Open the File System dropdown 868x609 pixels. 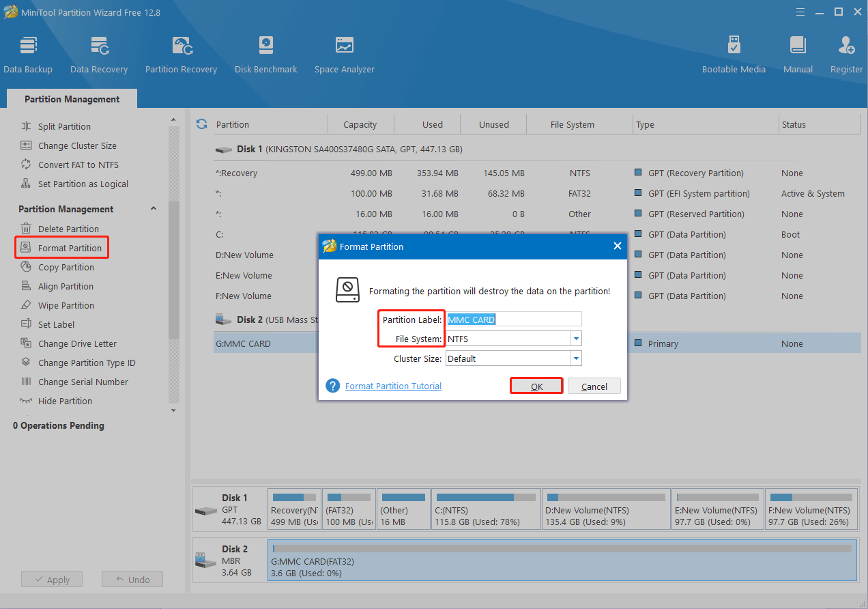point(575,338)
